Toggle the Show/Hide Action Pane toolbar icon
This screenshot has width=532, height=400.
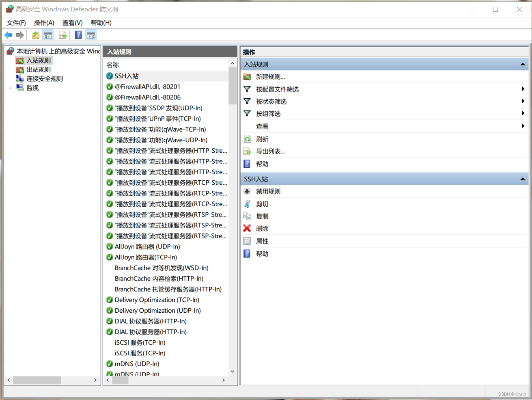pyautogui.click(x=91, y=35)
